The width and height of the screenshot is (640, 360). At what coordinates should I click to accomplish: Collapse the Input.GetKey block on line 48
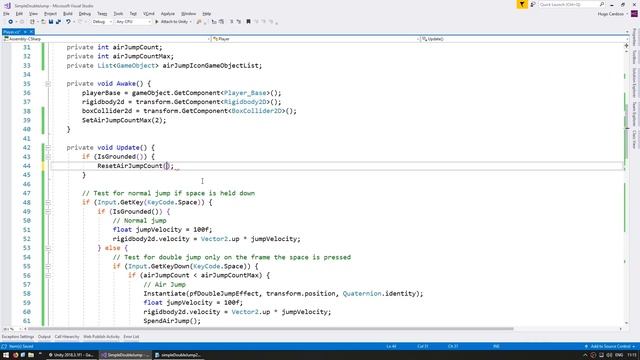48,202
